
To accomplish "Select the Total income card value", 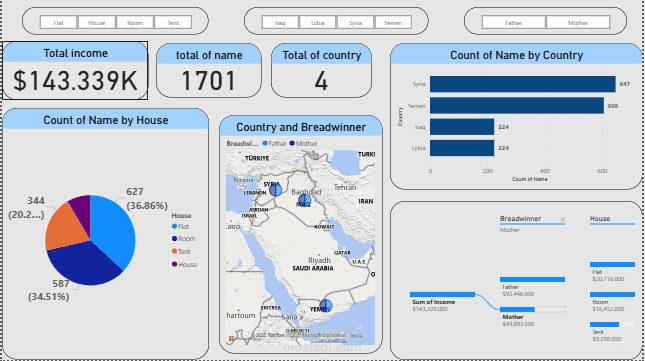I will click(75, 81).
